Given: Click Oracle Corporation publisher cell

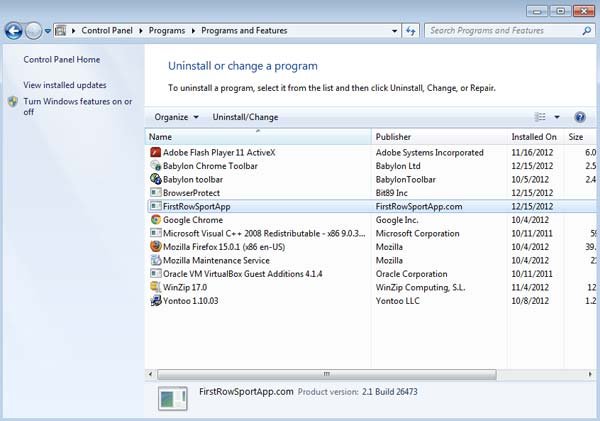Looking at the screenshot, I should click(x=411, y=274).
